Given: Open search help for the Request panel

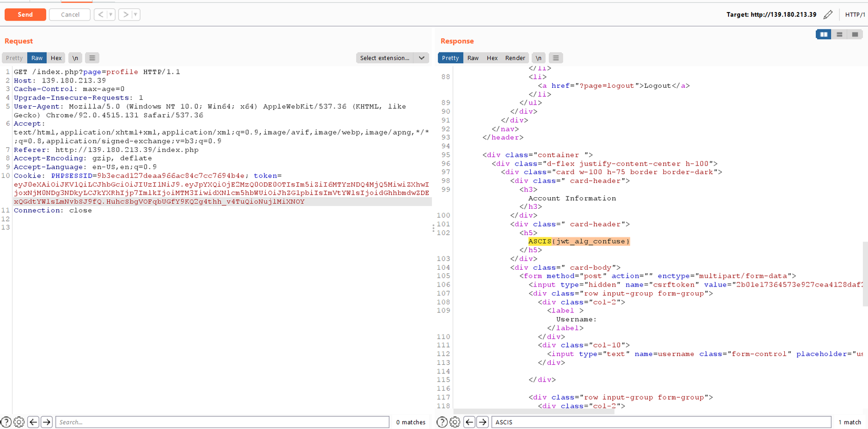Looking at the screenshot, I should pyautogui.click(x=6, y=422).
